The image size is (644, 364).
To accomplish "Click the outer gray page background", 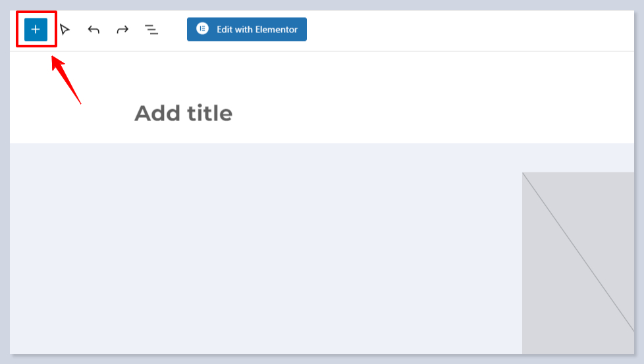I will (639, 197).
